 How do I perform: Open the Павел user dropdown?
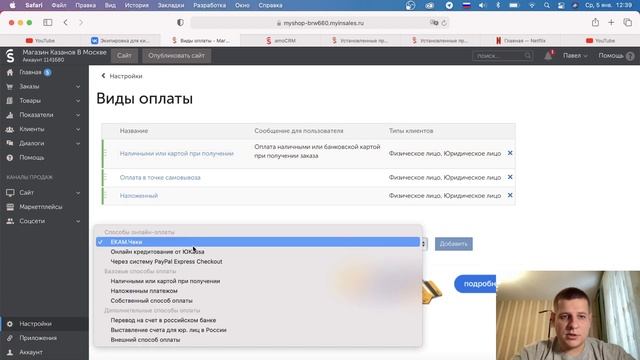(x=575, y=56)
